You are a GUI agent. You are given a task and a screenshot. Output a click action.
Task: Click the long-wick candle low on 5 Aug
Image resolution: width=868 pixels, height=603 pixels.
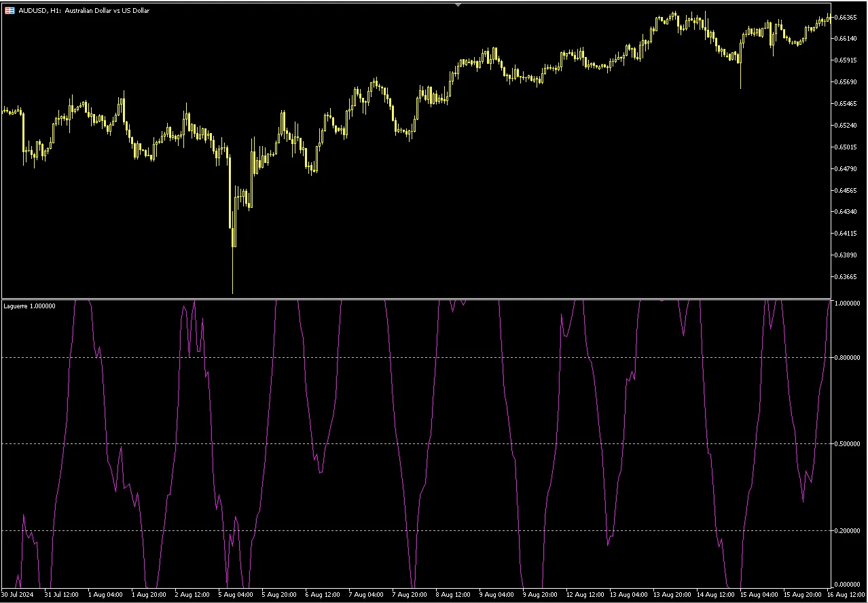[x=233, y=292]
